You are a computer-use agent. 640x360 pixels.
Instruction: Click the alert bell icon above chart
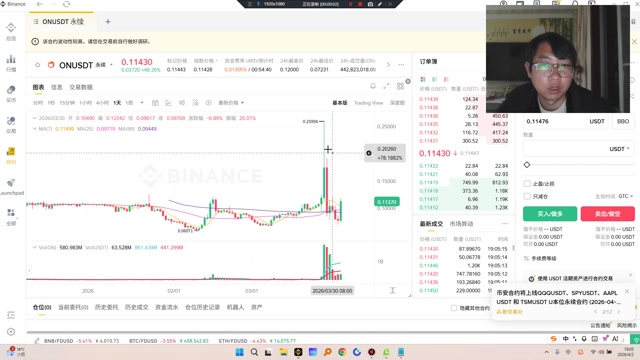click(373, 86)
